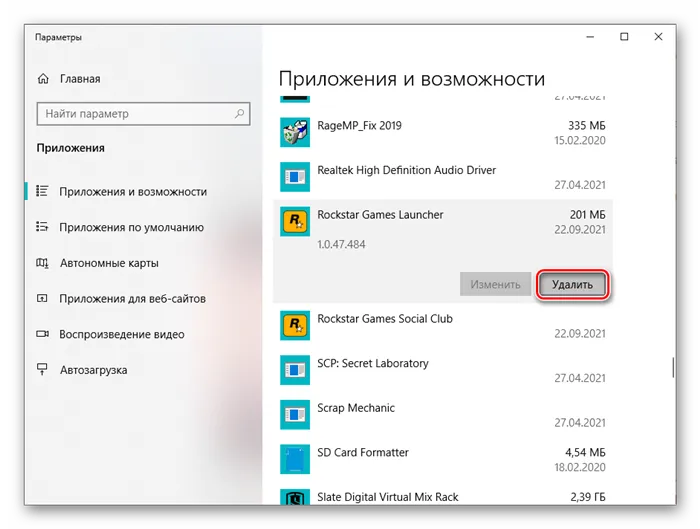Screen dimensions: 700x529
Task: Click the SD Card Formatter icon
Action: click(x=294, y=461)
